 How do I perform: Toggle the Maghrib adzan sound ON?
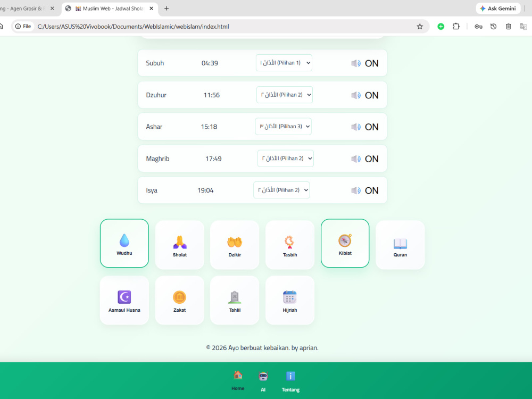tap(365, 159)
